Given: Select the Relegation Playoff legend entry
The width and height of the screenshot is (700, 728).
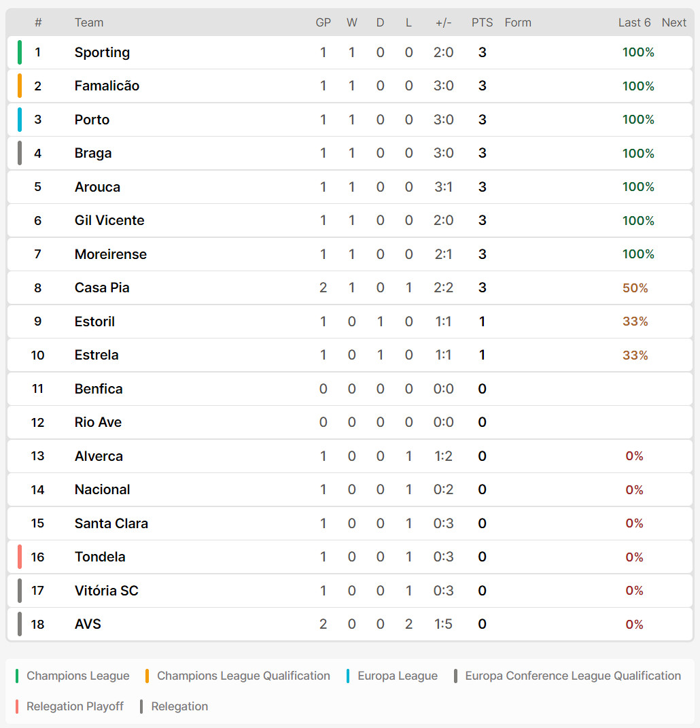Looking at the screenshot, I should (x=69, y=707).
